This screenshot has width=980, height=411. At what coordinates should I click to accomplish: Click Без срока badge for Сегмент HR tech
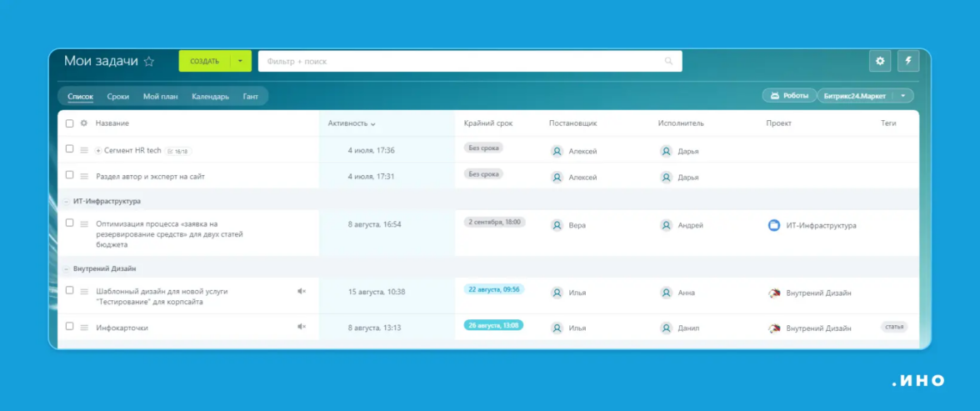[x=483, y=148]
